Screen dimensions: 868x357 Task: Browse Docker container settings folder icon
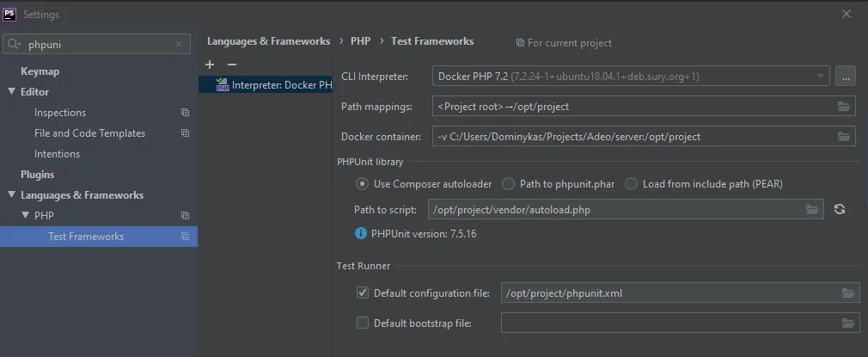click(845, 136)
